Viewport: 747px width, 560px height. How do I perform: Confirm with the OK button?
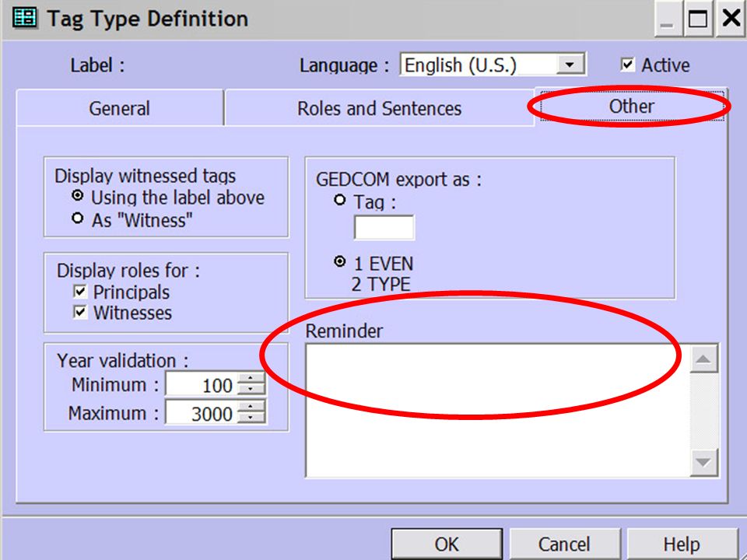[x=447, y=544]
